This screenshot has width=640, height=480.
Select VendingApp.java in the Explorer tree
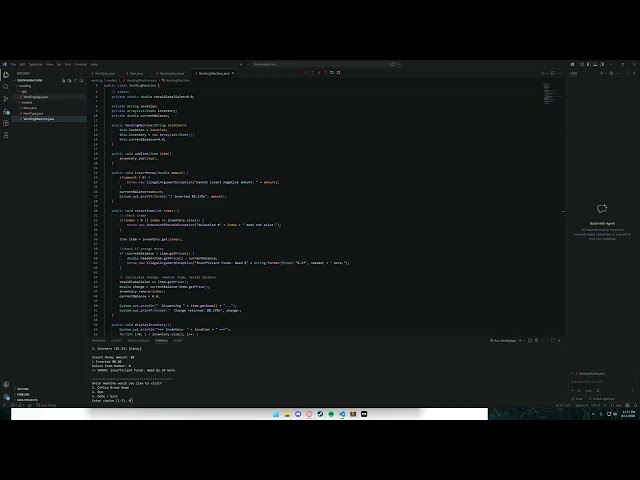click(x=49, y=97)
